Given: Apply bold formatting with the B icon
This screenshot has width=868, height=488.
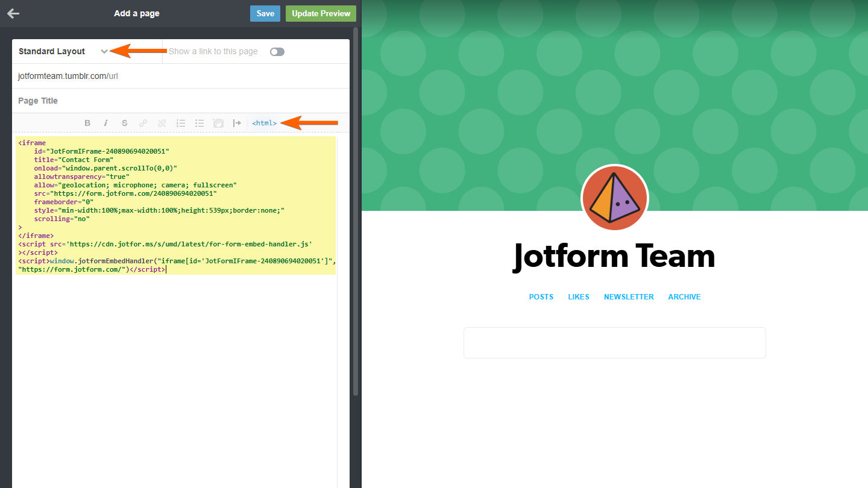Looking at the screenshot, I should [87, 123].
